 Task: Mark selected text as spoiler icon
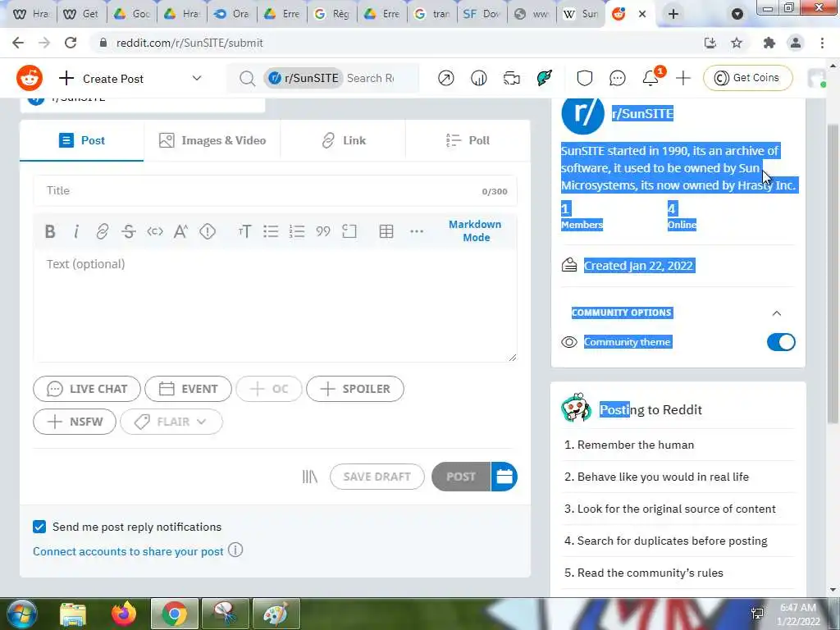click(x=208, y=231)
